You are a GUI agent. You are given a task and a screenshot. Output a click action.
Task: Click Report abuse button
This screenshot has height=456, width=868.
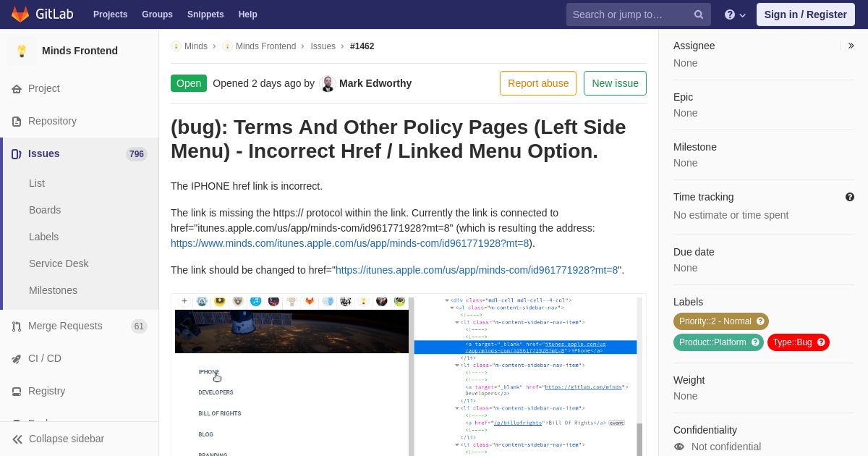pyautogui.click(x=538, y=83)
